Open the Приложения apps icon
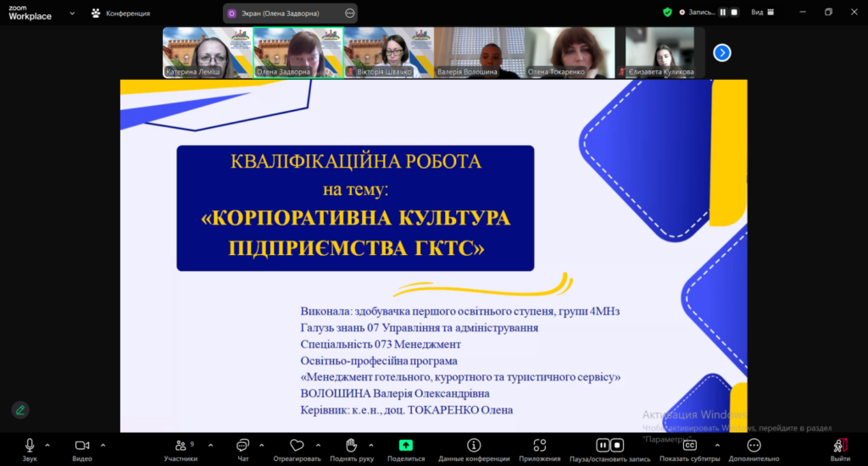The width and height of the screenshot is (868, 466). click(540, 449)
